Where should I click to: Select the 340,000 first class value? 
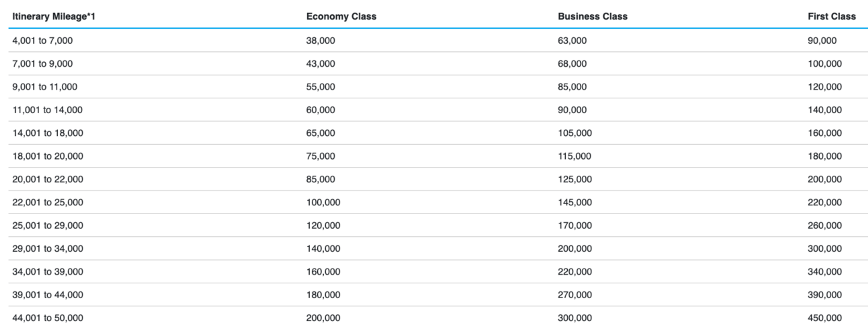pos(825,272)
